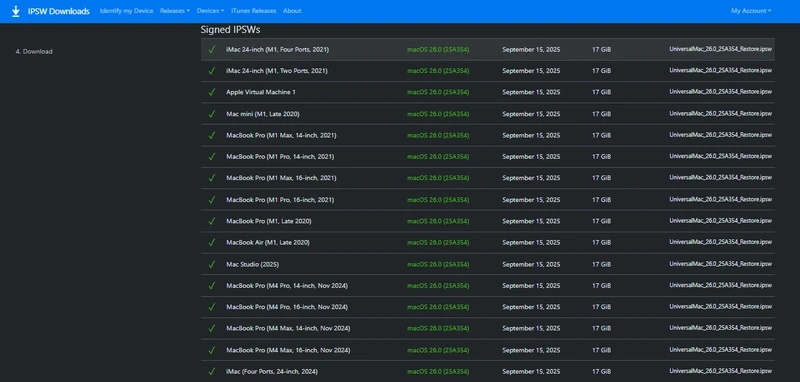
Task: Click the Signed IPSWs heading
Action: [230, 30]
